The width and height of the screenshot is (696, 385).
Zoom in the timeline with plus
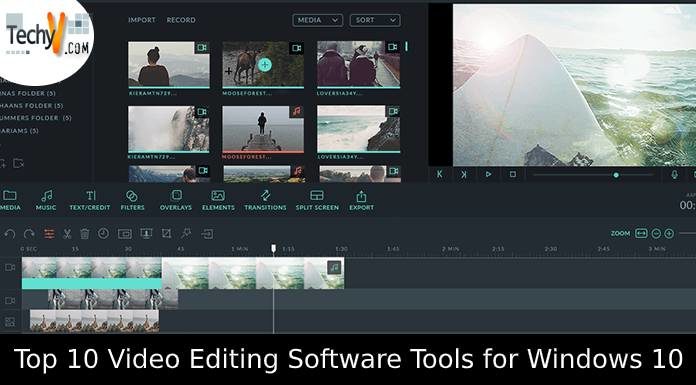click(x=669, y=233)
